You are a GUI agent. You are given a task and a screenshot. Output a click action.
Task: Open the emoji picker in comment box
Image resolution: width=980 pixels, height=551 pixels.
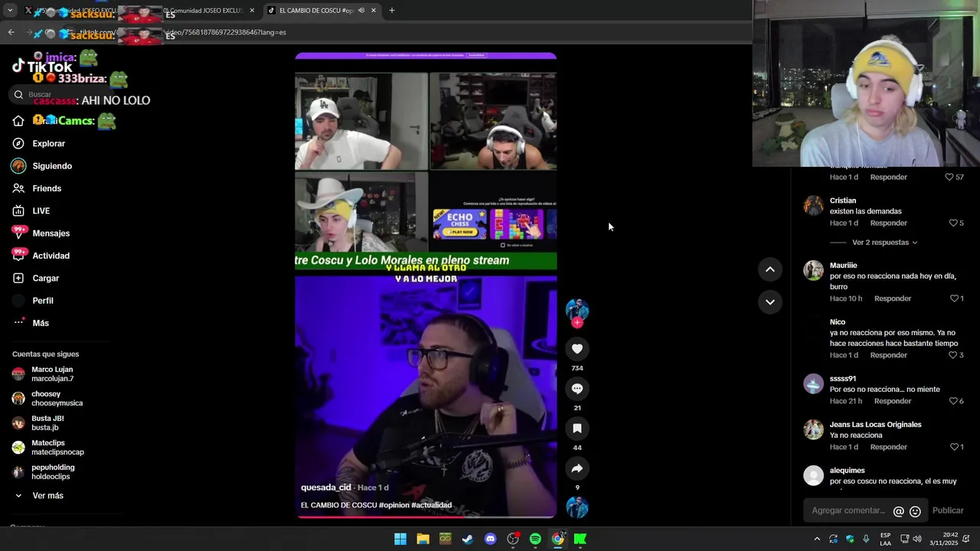click(x=915, y=511)
